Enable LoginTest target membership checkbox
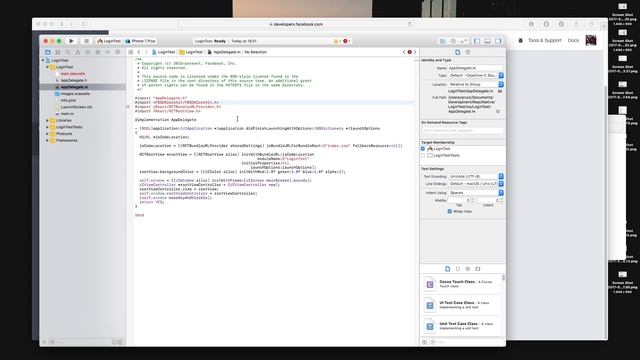This screenshot has height=360, width=640. point(423,149)
